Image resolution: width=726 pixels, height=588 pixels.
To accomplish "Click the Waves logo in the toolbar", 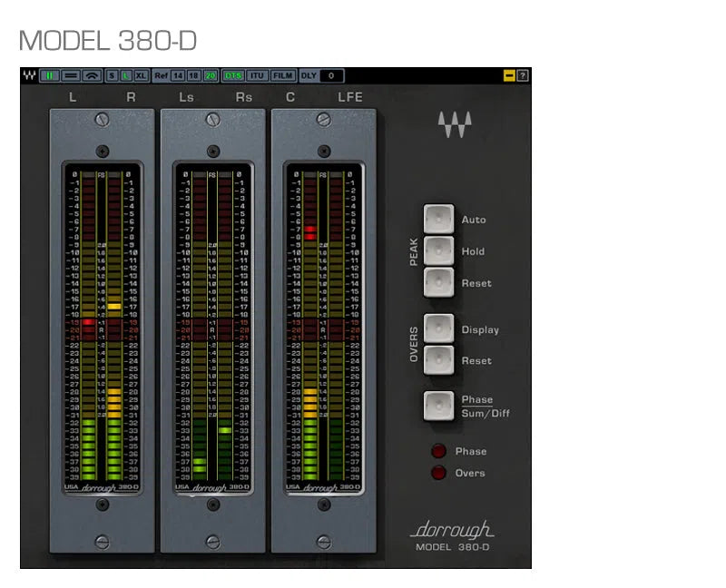I will pos(28,75).
